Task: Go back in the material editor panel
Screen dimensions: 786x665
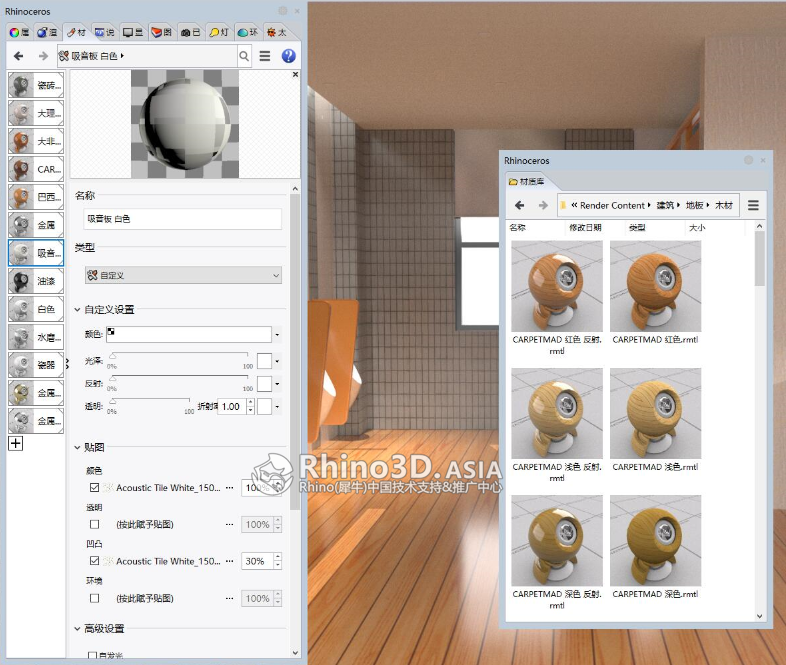Action: [19, 56]
